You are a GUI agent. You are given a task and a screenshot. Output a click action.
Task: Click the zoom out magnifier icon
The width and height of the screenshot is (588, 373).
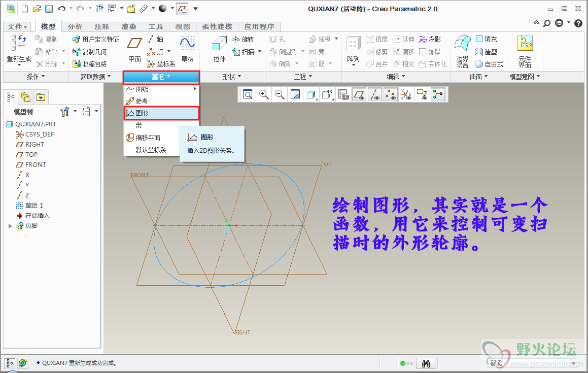(280, 94)
